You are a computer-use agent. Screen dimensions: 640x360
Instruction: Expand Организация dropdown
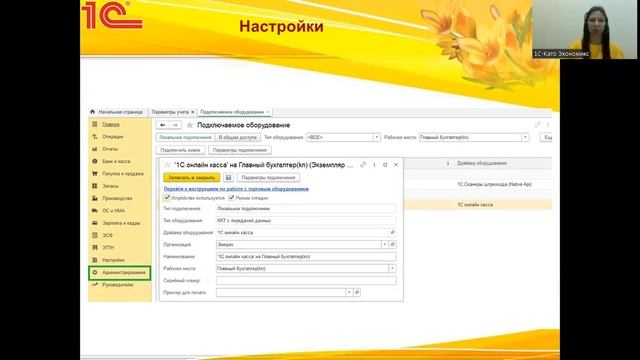point(384,244)
